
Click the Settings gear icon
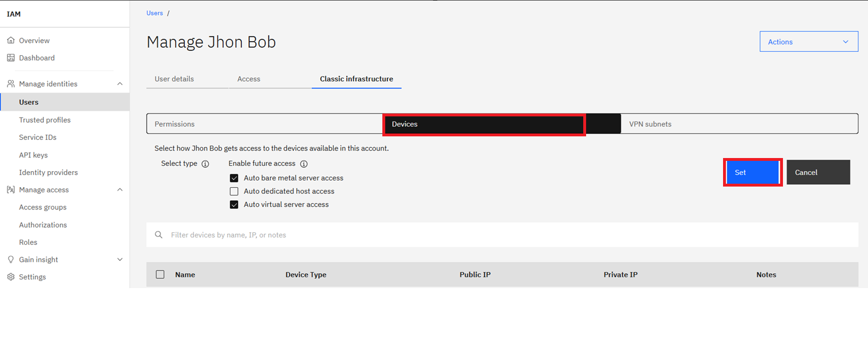11,277
